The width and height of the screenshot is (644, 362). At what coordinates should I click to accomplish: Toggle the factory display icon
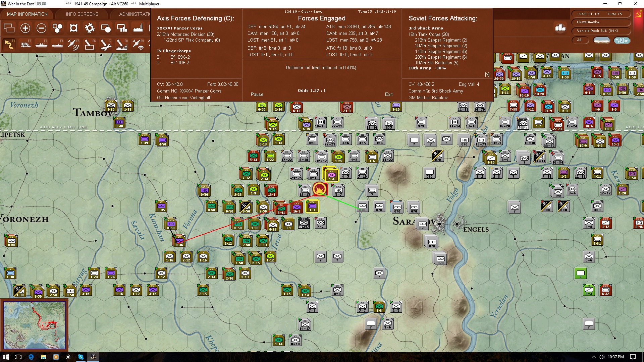coord(138,28)
